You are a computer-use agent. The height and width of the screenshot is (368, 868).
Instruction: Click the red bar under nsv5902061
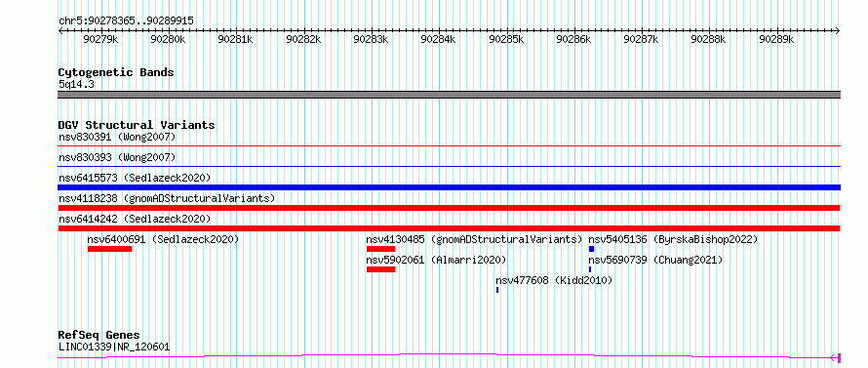click(x=381, y=269)
